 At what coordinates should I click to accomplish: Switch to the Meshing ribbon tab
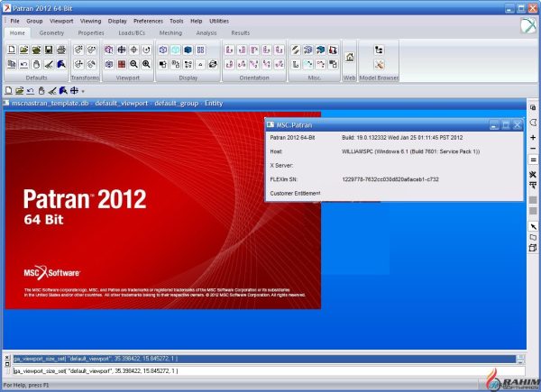[x=170, y=33]
